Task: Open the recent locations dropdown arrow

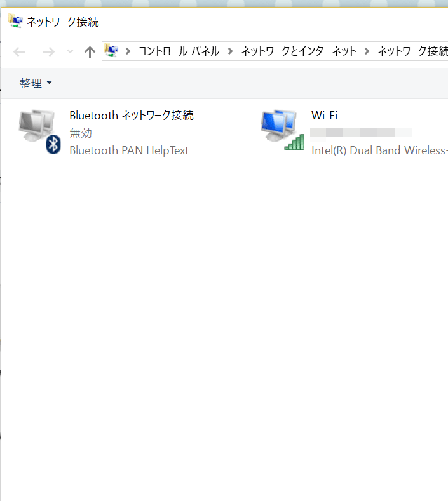Action: click(70, 51)
